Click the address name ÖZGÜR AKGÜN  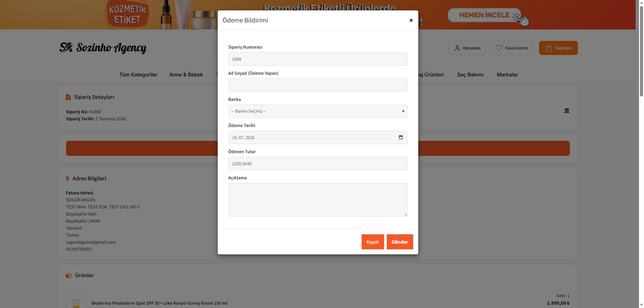pos(80,200)
